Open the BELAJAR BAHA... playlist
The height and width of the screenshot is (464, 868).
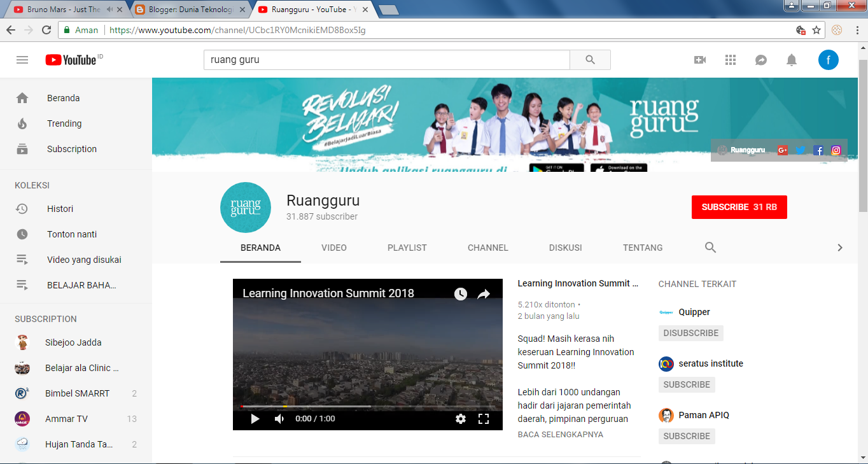coord(76,285)
